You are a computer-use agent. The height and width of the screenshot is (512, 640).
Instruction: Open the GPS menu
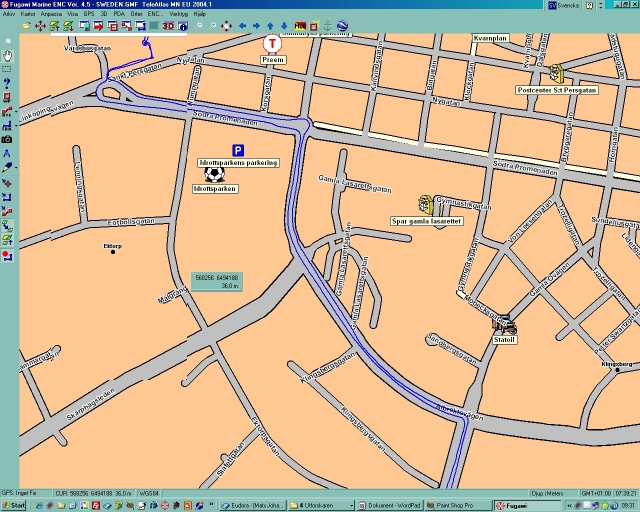coord(89,14)
